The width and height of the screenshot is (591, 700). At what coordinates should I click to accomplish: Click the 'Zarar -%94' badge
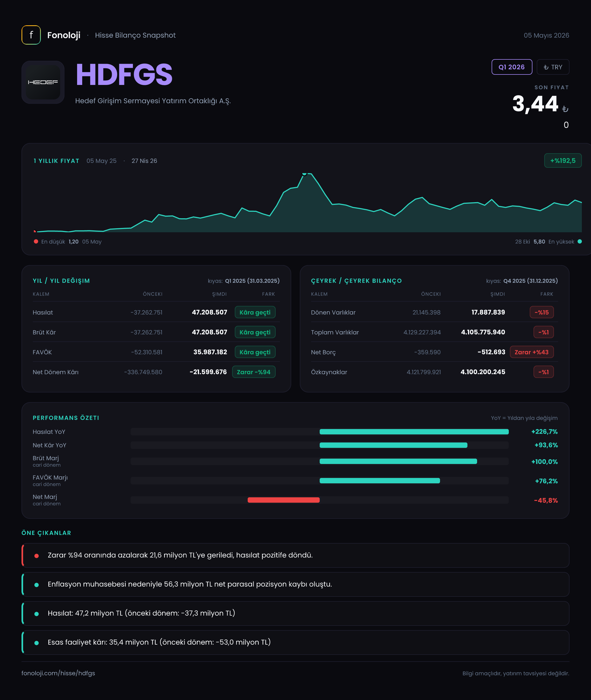254,372
